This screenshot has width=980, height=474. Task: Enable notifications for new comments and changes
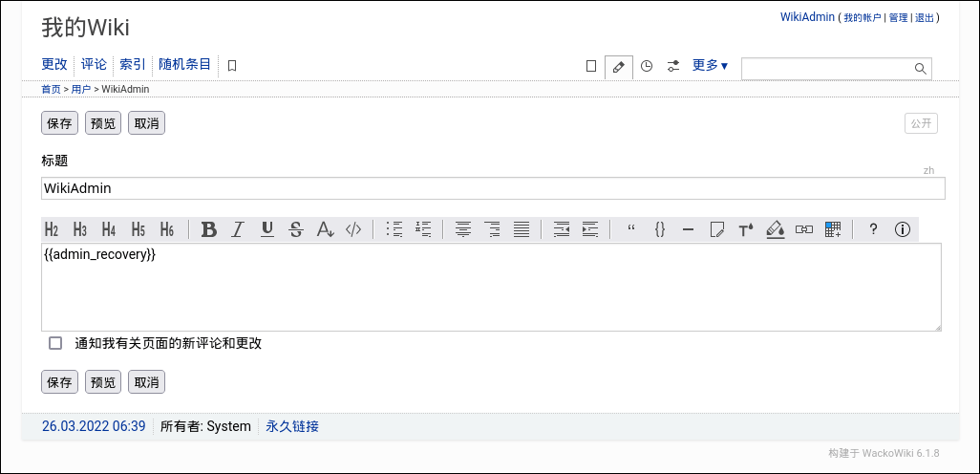point(55,343)
